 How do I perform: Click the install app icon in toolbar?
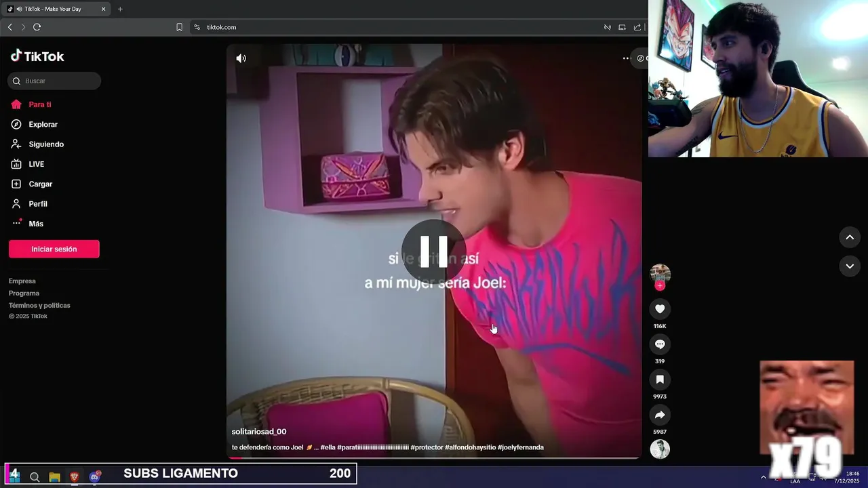click(622, 27)
